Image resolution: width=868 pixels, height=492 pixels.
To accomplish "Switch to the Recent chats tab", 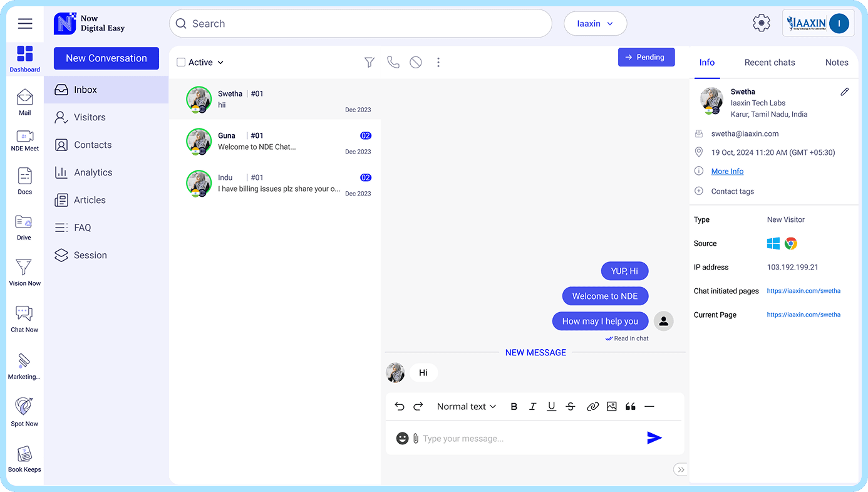I will pos(770,63).
